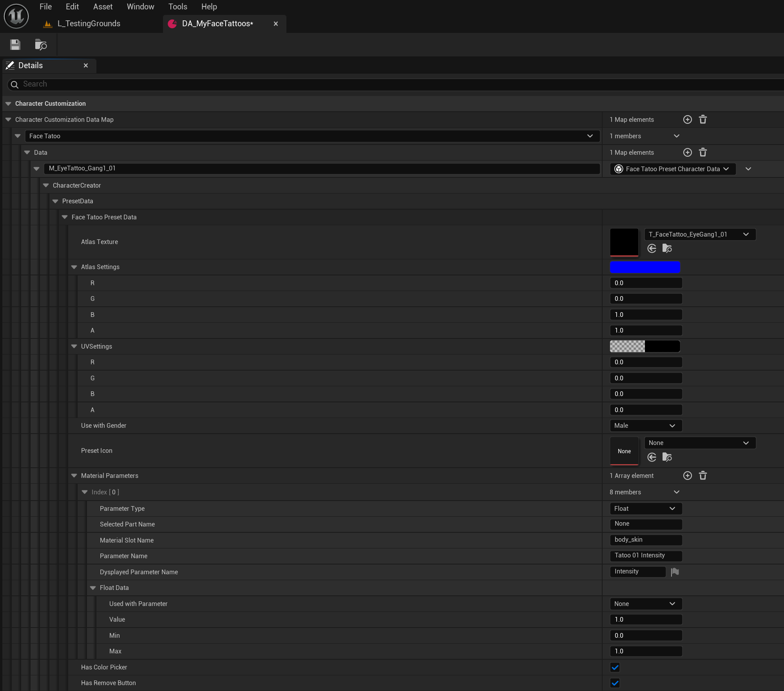
Task: Empty the Data map with trash icon
Action: [703, 152]
